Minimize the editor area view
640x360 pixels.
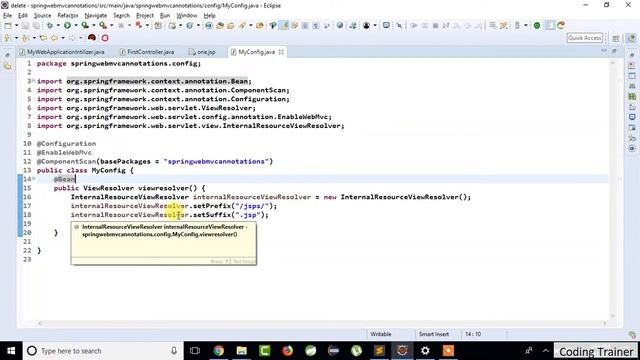pos(604,51)
